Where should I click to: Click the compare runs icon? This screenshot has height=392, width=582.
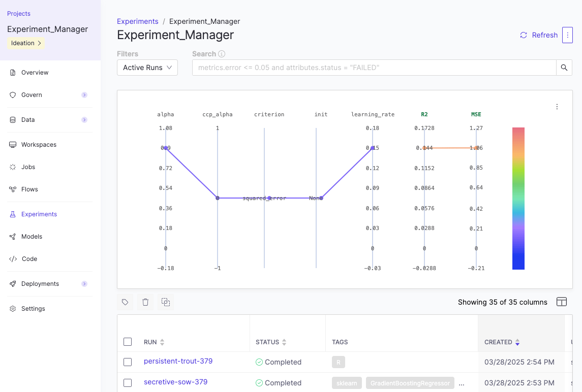tap(166, 302)
